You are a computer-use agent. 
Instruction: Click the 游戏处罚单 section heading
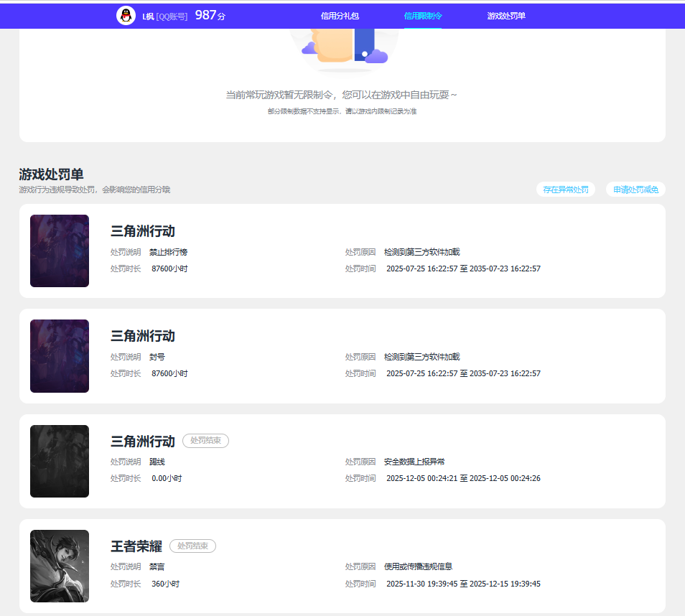pos(51,174)
